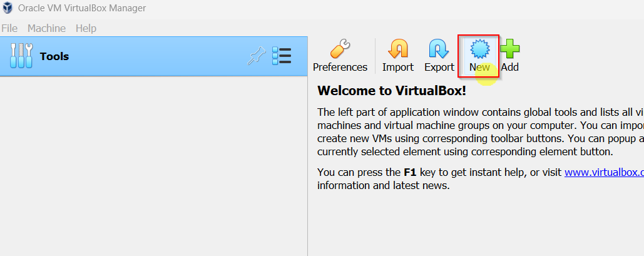
Task: Click the green Add plus icon
Action: [x=509, y=49]
